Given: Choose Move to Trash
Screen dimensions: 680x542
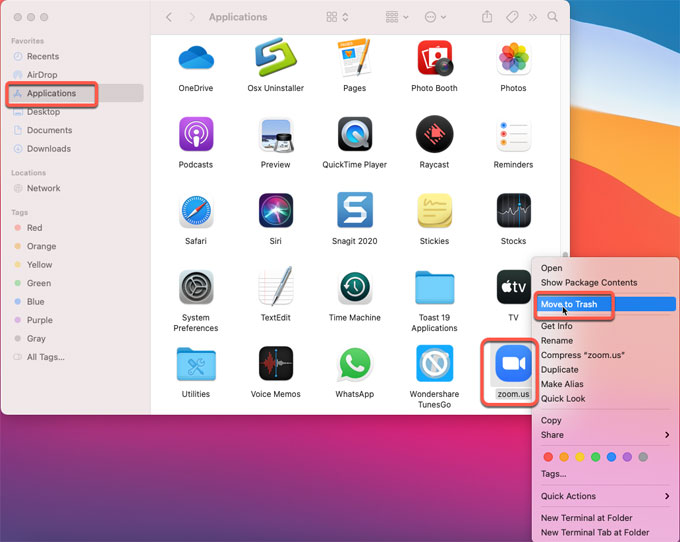Looking at the screenshot, I should click(605, 304).
